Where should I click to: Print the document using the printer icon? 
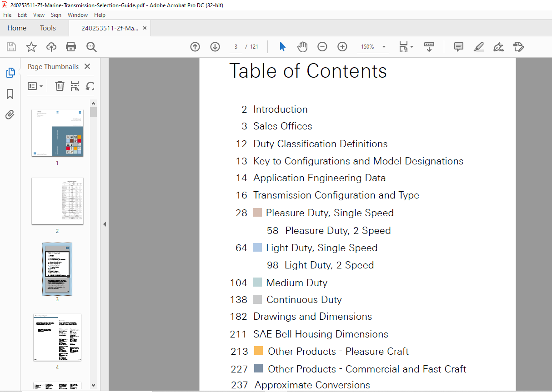[71, 47]
